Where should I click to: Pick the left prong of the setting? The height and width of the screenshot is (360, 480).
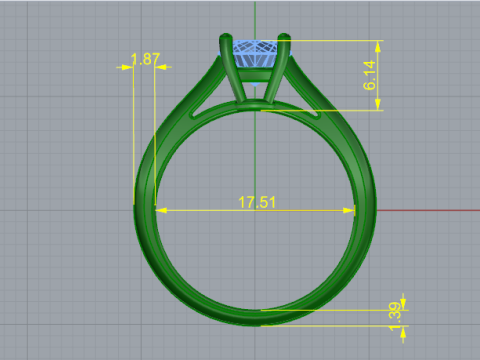click(233, 67)
